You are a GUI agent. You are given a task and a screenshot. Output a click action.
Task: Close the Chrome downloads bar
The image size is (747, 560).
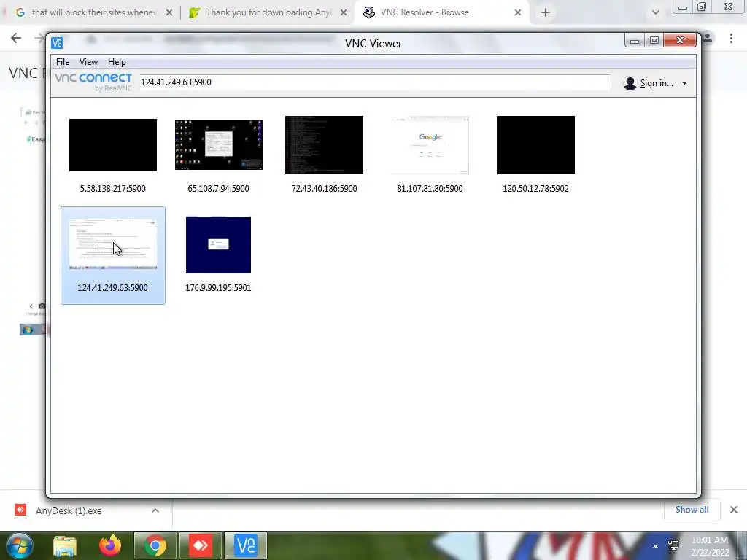point(734,510)
